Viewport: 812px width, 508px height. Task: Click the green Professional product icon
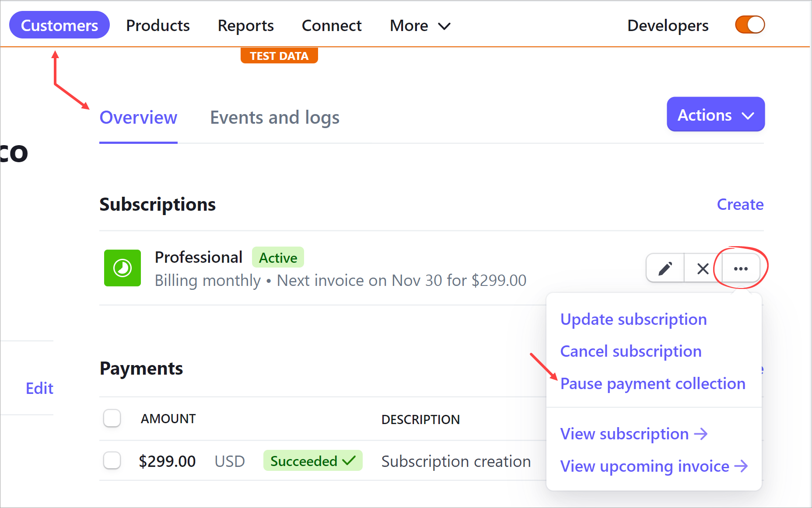122,268
